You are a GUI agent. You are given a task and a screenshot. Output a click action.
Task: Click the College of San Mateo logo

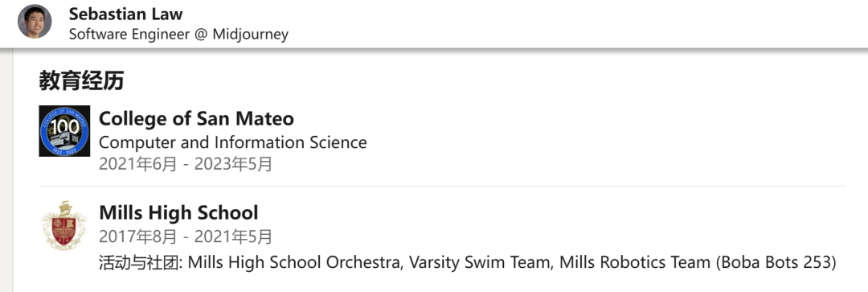pos(64,131)
